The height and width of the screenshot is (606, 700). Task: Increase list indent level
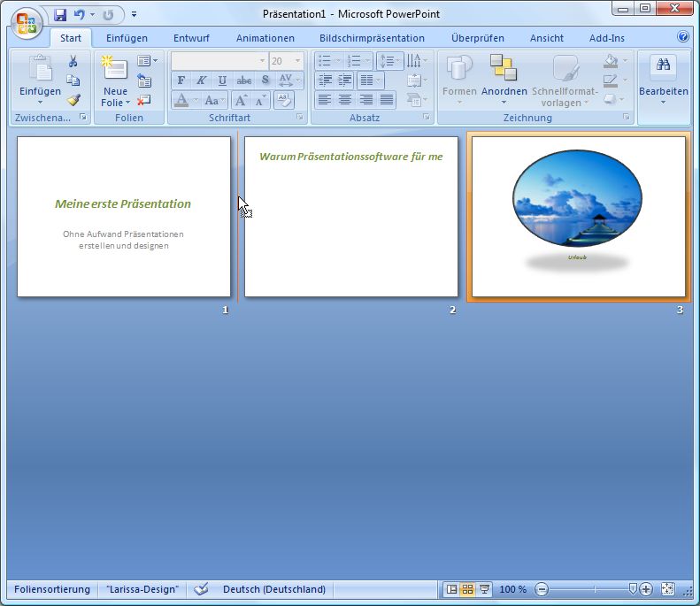(345, 81)
